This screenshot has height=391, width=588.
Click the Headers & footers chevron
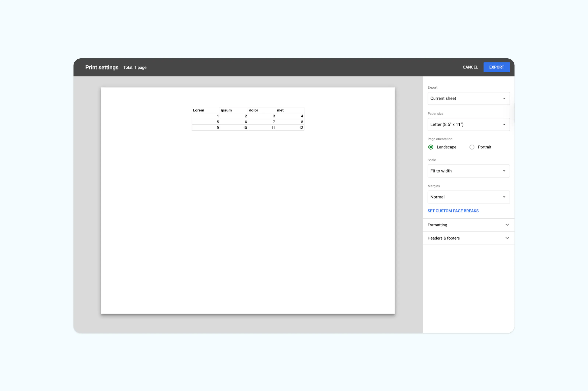point(507,238)
